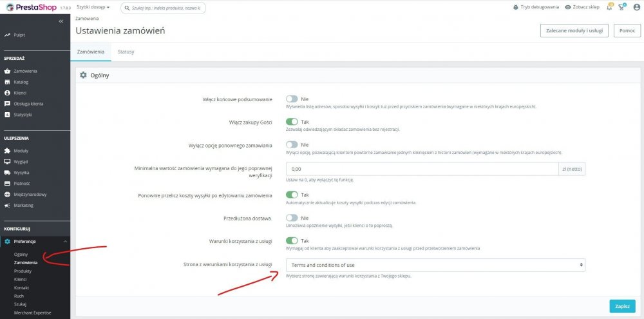The image size is (644, 319).
Task: Click the Pomoc button
Action: pyautogui.click(x=627, y=31)
